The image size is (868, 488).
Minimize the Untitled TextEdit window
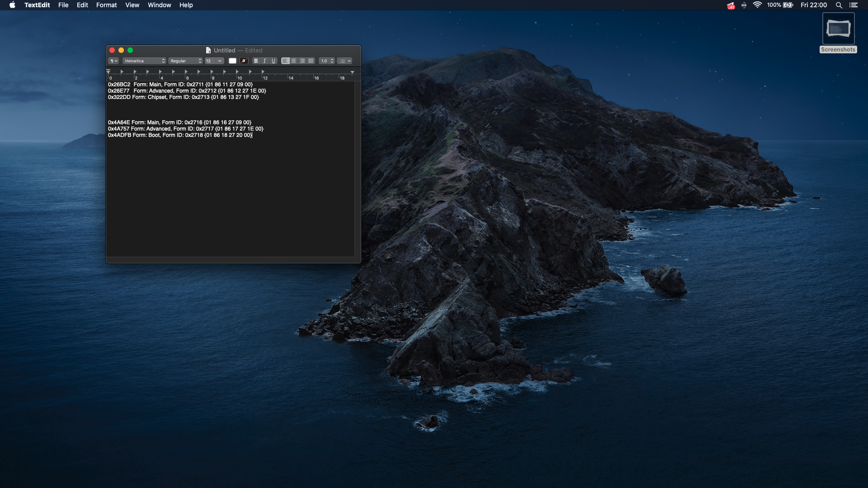point(121,50)
